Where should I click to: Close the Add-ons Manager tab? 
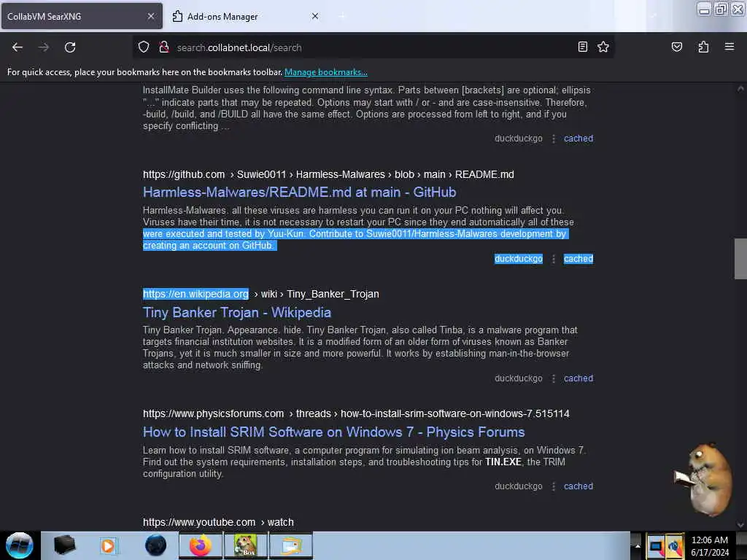[315, 16]
